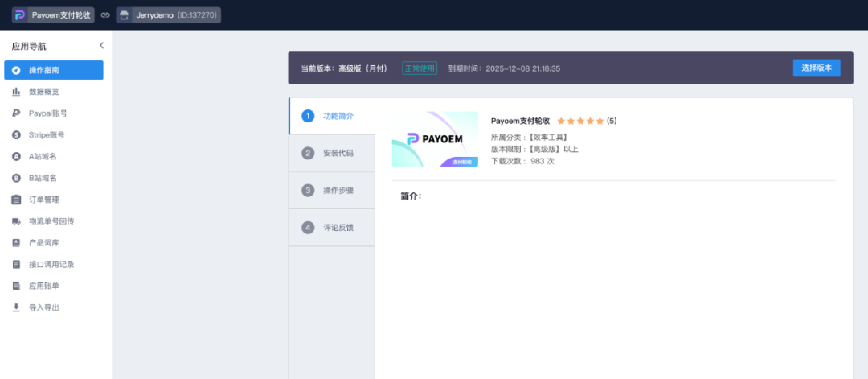Click step number 2 circle
This screenshot has height=379, width=868.
coord(308,153)
